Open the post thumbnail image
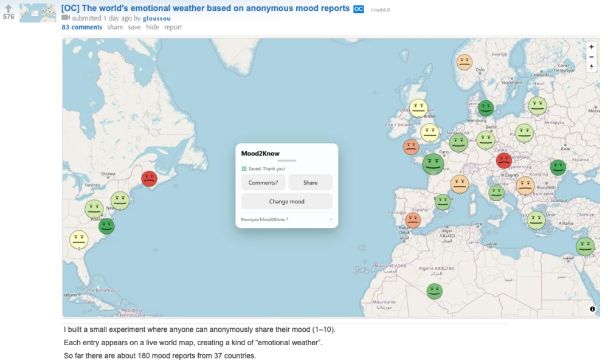The image size is (608, 364). [38, 13]
